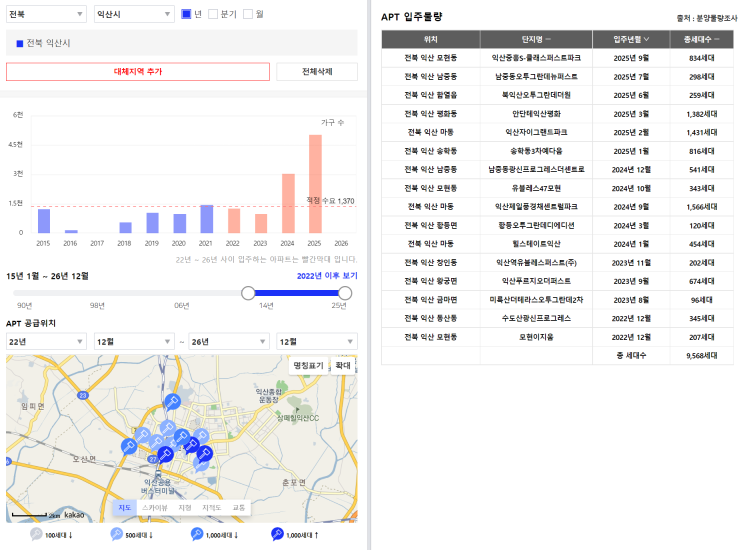This screenshot has height=550, width=743.
Task: Click the northernmost blue apartment marker on map
Action: [x=172, y=402]
